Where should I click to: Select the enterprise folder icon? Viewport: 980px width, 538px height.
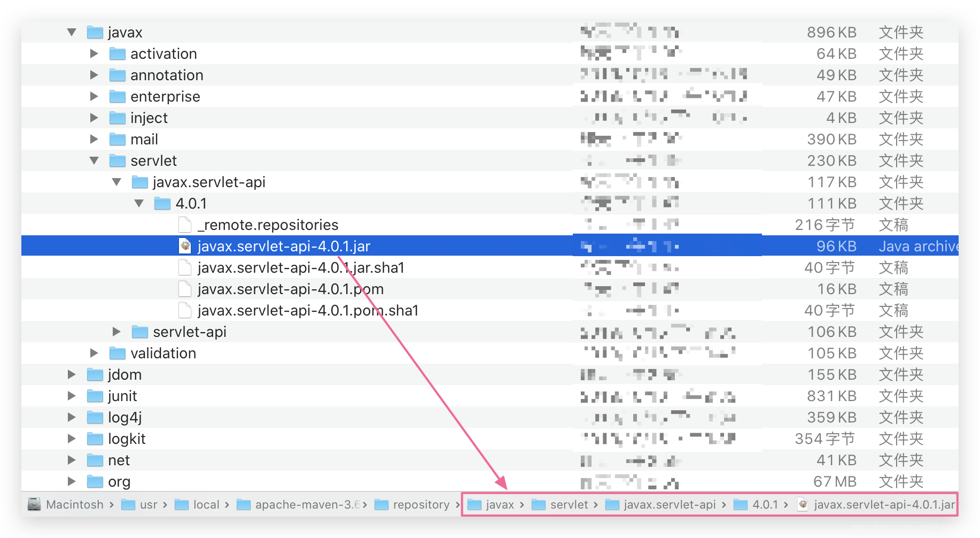tap(118, 96)
